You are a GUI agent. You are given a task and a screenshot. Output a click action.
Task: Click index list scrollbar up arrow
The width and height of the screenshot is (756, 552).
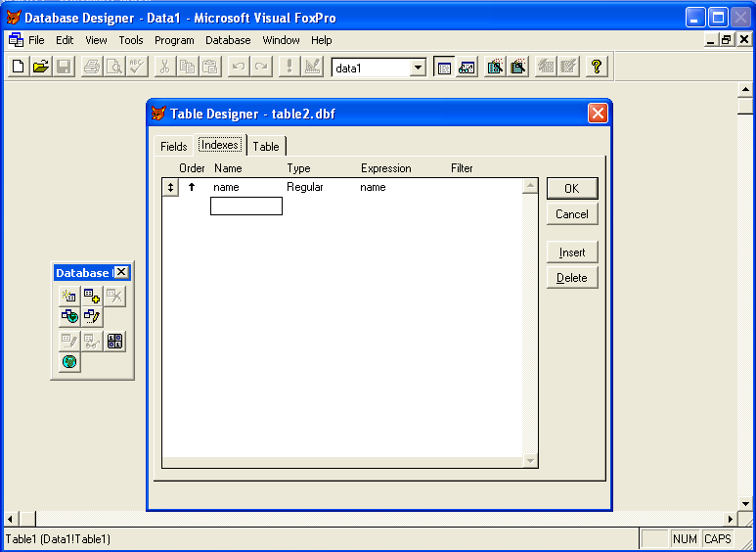530,186
